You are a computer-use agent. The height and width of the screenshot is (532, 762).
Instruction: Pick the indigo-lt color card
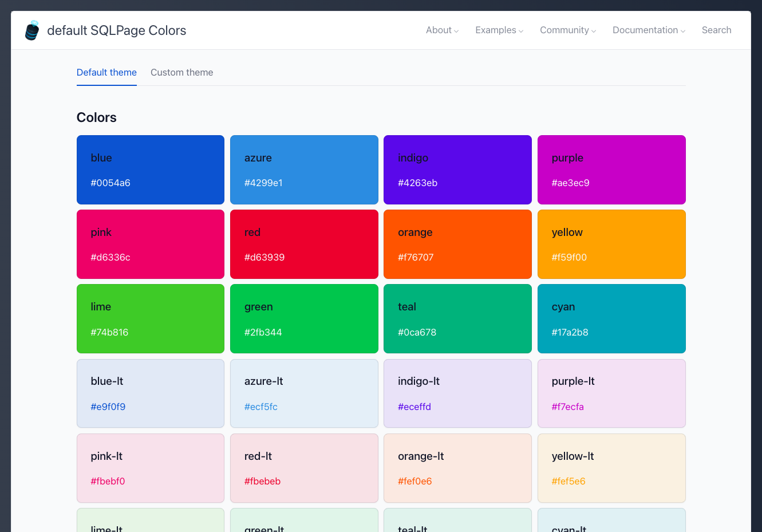click(x=457, y=393)
